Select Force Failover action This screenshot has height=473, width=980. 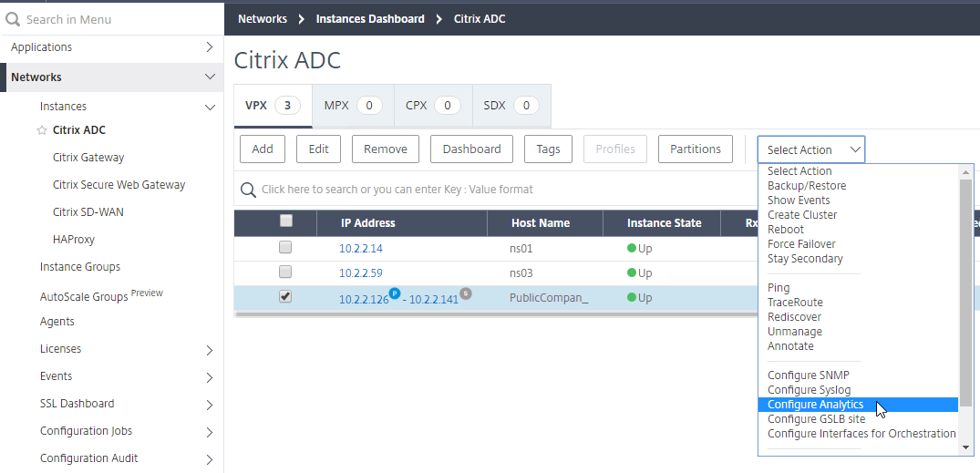pos(801,243)
